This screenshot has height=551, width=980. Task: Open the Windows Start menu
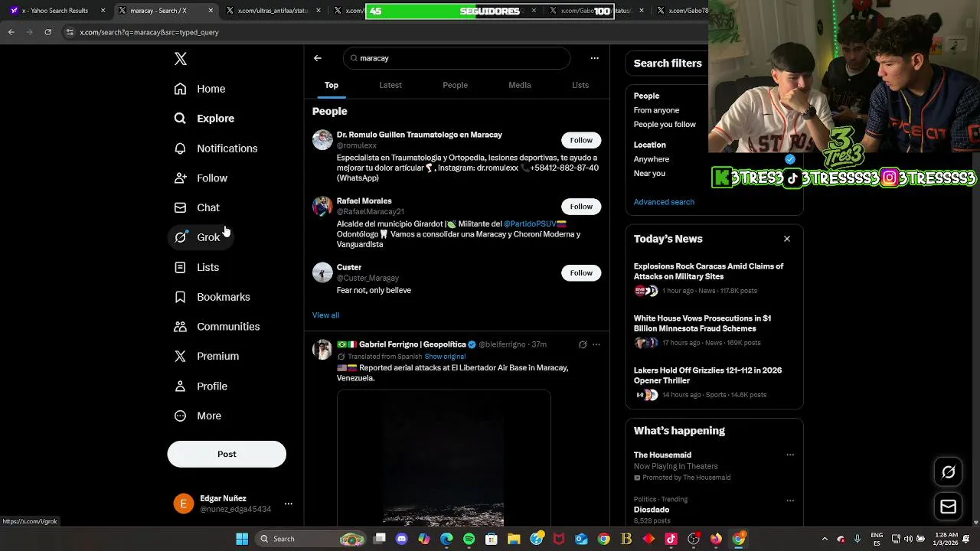(x=242, y=539)
